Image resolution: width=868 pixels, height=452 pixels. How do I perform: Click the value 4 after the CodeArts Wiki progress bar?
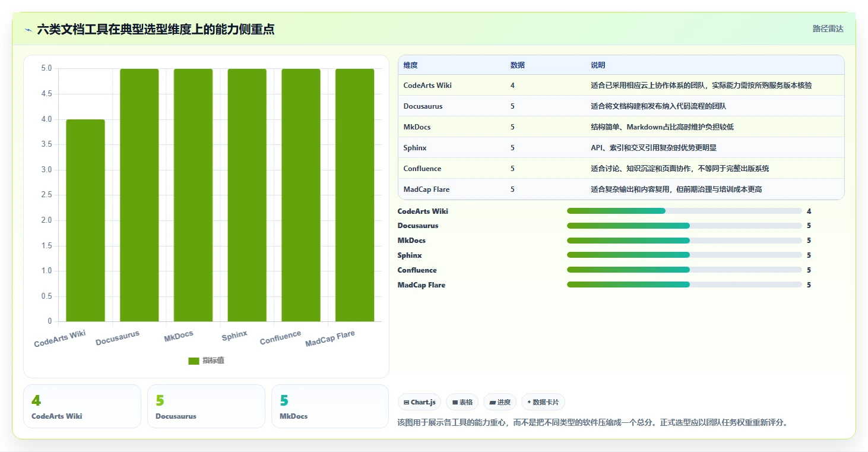click(x=809, y=211)
